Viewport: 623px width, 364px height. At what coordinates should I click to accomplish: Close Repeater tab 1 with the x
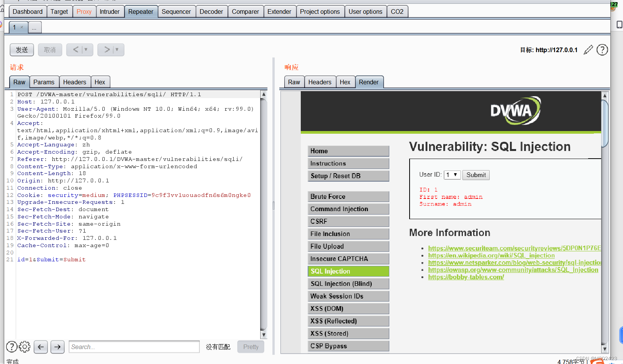(22, 27)
